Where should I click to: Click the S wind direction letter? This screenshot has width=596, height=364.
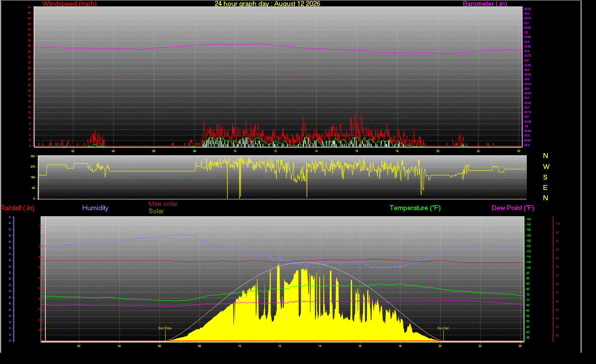tap(545, 177)
